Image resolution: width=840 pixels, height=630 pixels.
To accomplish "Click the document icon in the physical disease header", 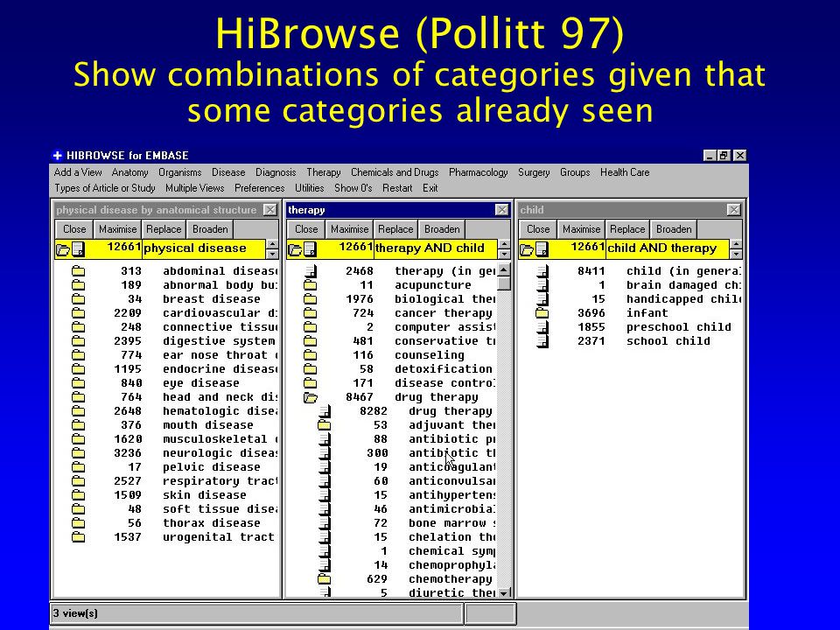I will point(78,249).
